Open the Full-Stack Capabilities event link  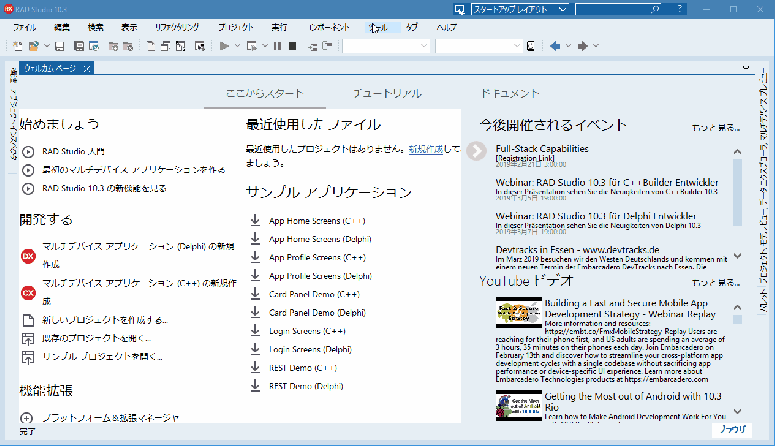point(542,148)
